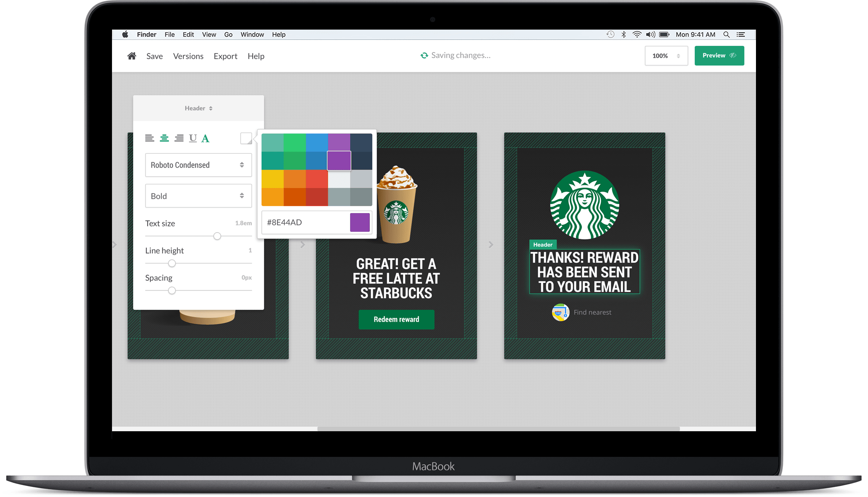
Task: Toggle the green A text style icon
Action: [205, 138]
